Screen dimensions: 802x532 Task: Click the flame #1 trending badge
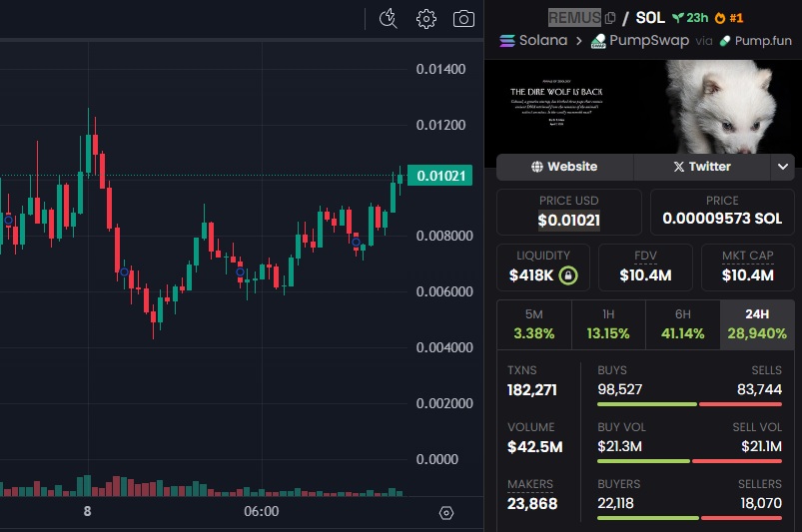click(x=729, y=18)
